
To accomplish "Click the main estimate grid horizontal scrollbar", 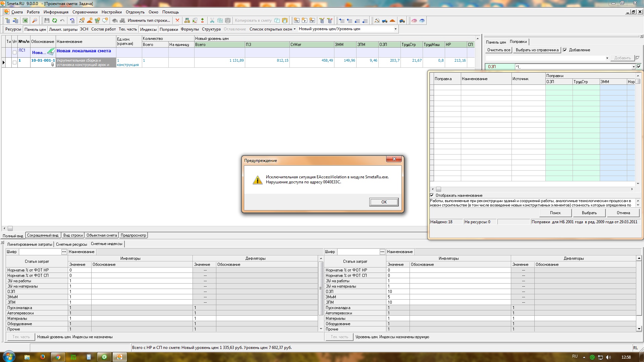I will (x=215, y=228).
